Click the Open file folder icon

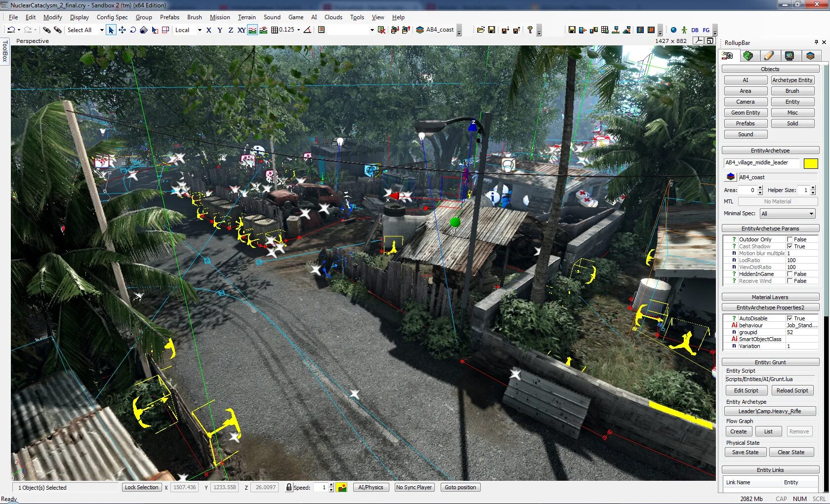[481, 30]
